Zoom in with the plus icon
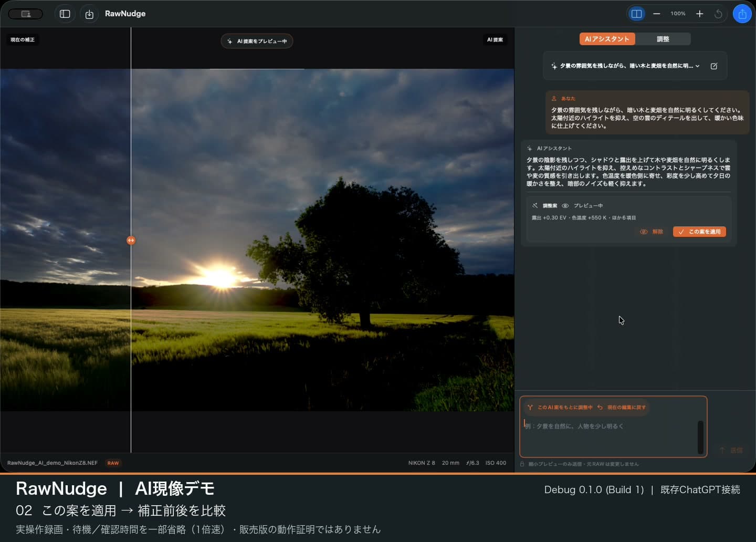 pyautogui.click(x=699, y=14)
